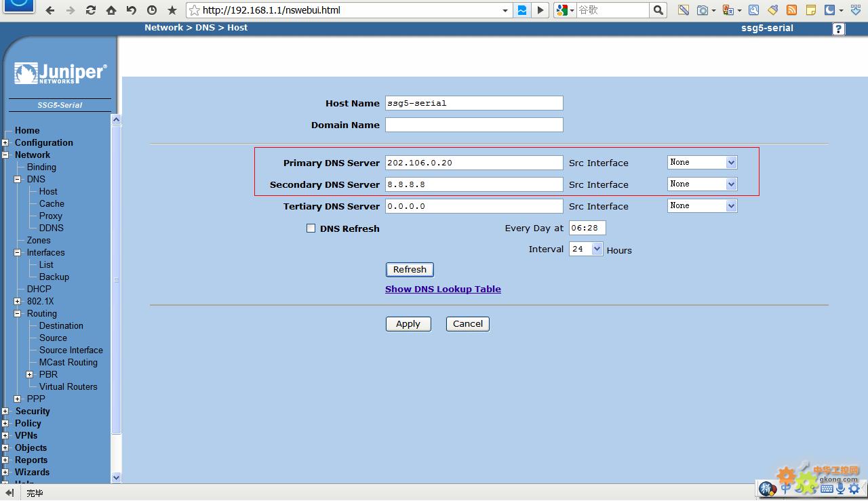Click the IME microphone voice input icon
Viewport: 868px width, 501px height.
(x=841, y=488)
